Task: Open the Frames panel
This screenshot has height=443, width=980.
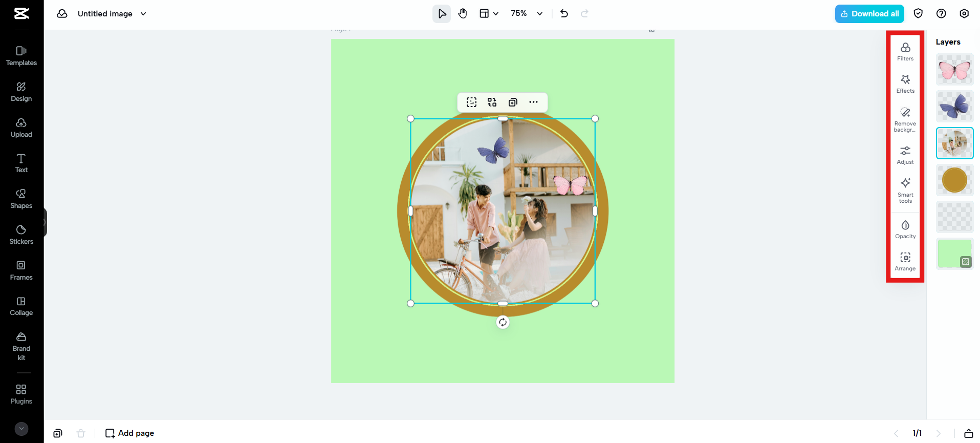Action: 21,270
